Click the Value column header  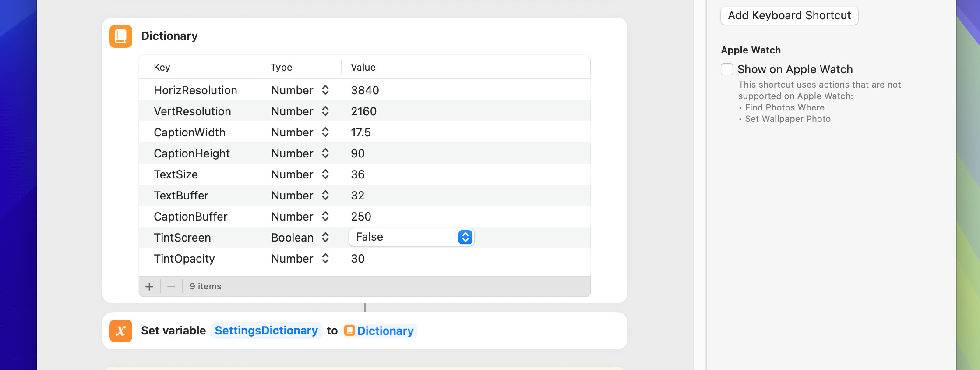363,67
